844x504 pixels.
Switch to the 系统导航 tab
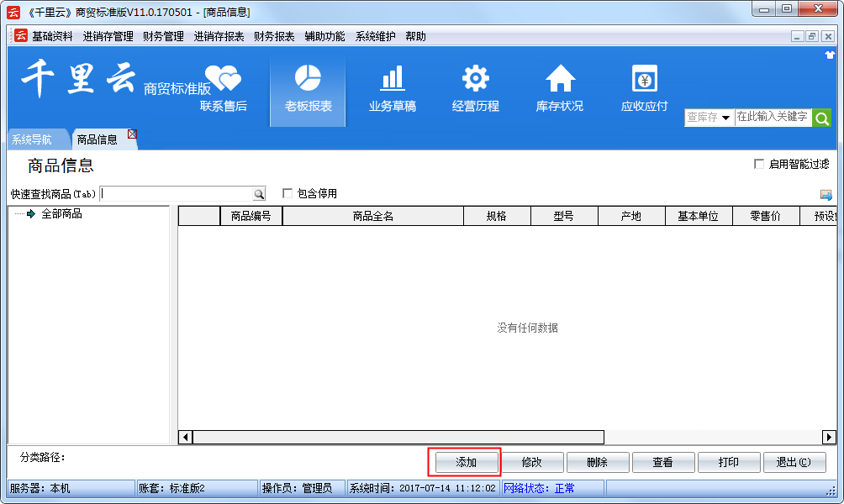point(32,139)
